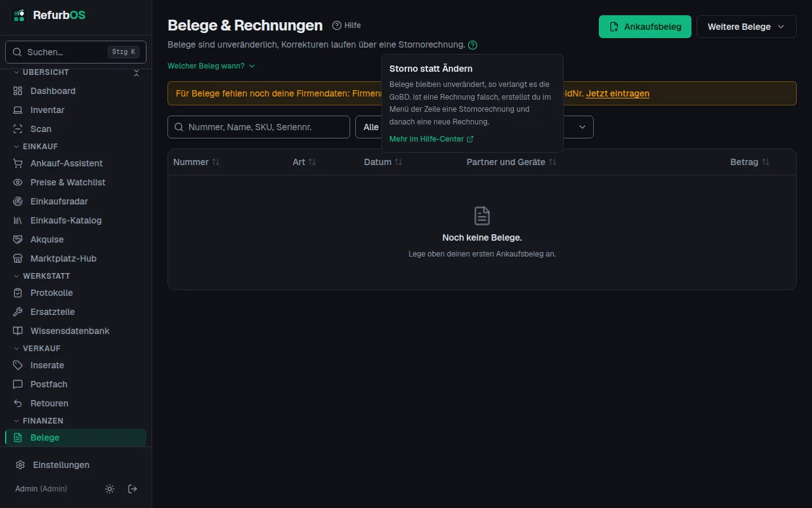
Task: Click the logout icon beside Admin
Action: 133,489
